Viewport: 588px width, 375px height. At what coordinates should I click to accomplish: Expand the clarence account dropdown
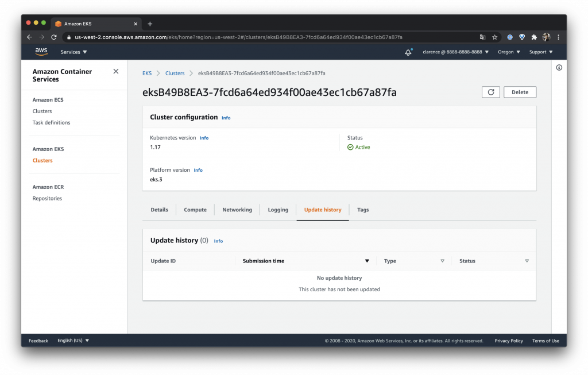(x=455, y=52)
